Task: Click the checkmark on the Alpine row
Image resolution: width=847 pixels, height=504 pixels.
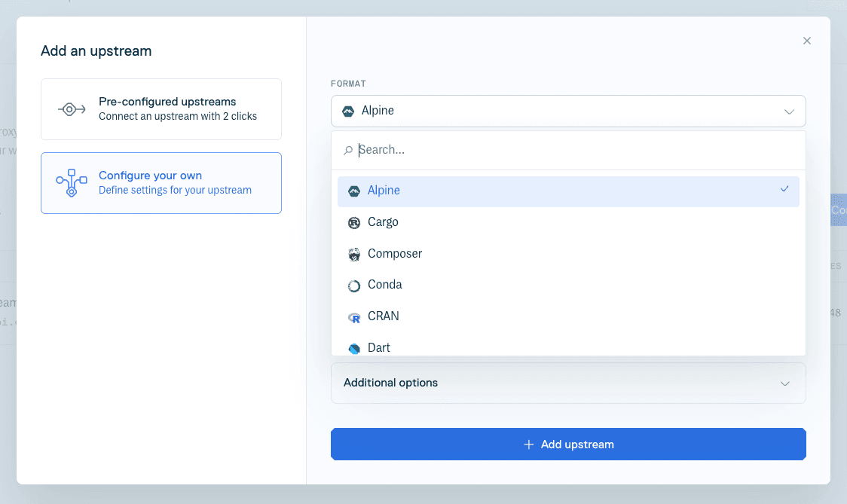Action: [x=784, y=189]
